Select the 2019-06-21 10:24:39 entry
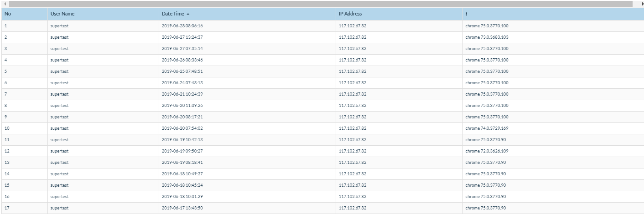The image size is (644, 214). coord(182,94)
